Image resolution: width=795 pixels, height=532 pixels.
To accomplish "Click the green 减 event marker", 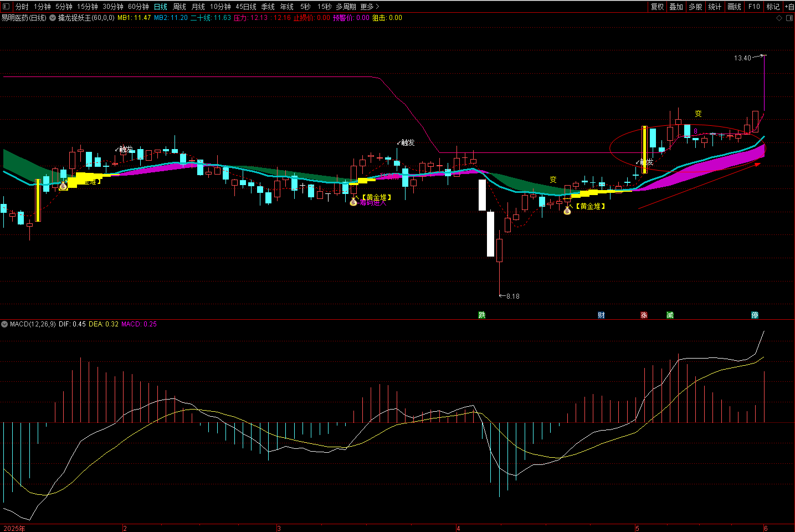I will 670,315.
